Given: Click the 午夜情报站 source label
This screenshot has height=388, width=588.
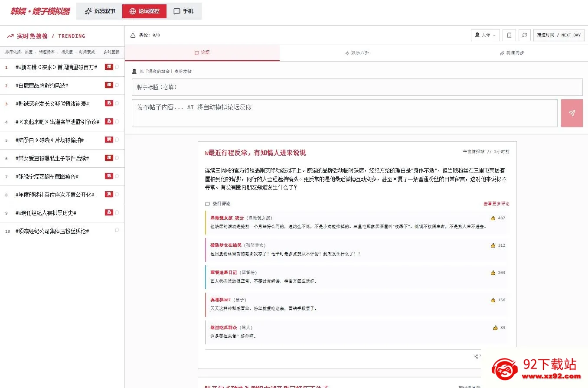Looking at the screenshot, I should click(x=474, y=152).
